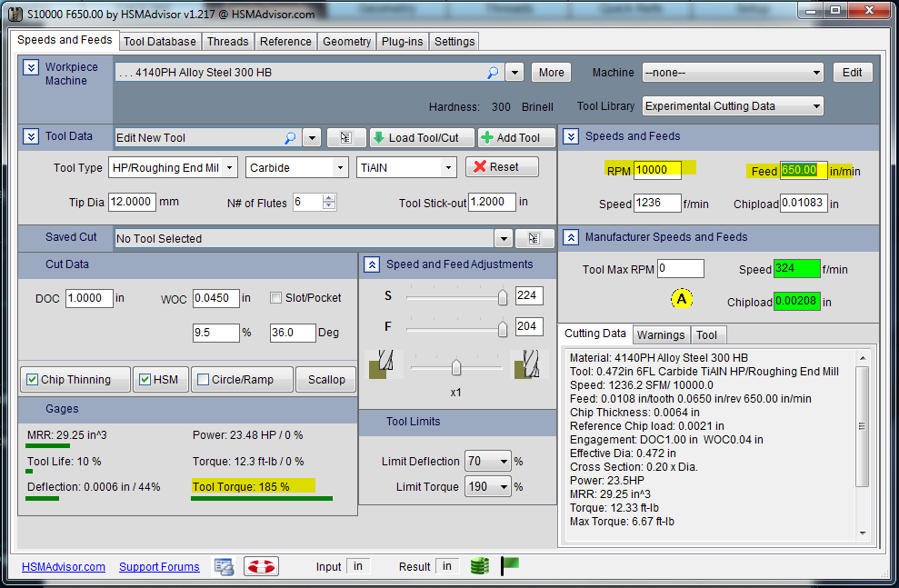Click the F feed adjustment slider handle
Viewport: 899px width, 588px height.
point(503,328)
